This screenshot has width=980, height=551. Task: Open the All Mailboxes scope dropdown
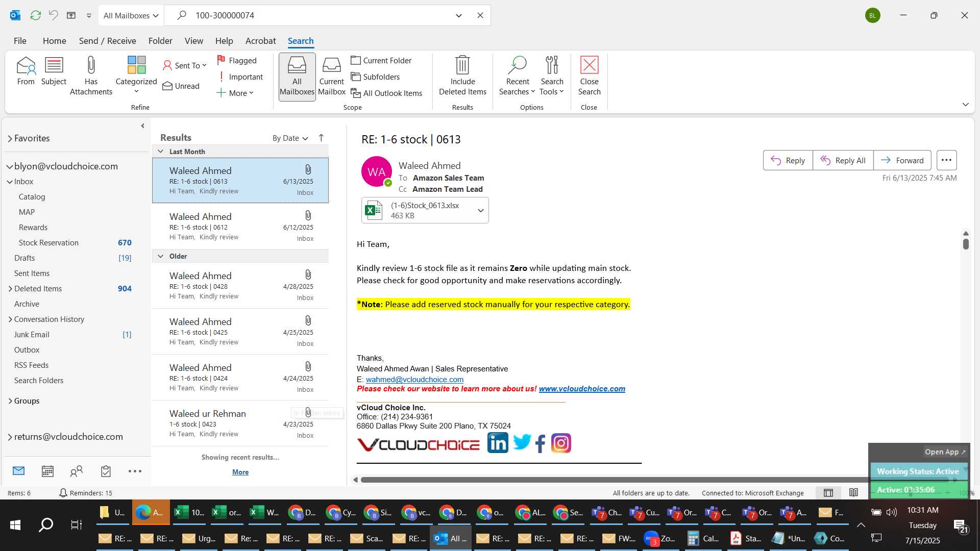(131, 15)
